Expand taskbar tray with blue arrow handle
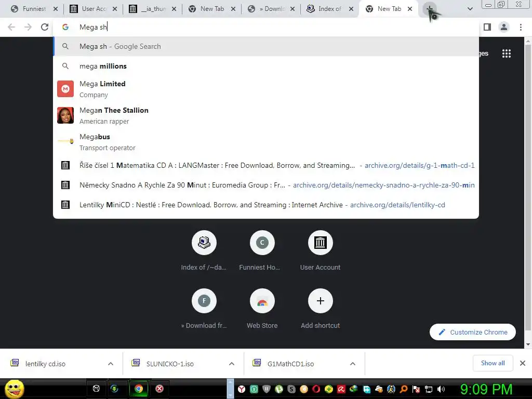This screenshot has width=532, height=399. point(230,389)
